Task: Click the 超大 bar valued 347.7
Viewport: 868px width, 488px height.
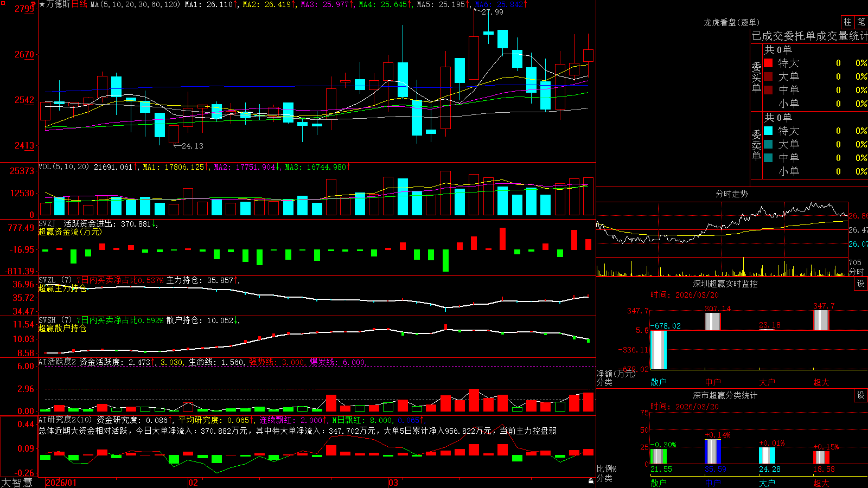Action: (x=821, y=320)
